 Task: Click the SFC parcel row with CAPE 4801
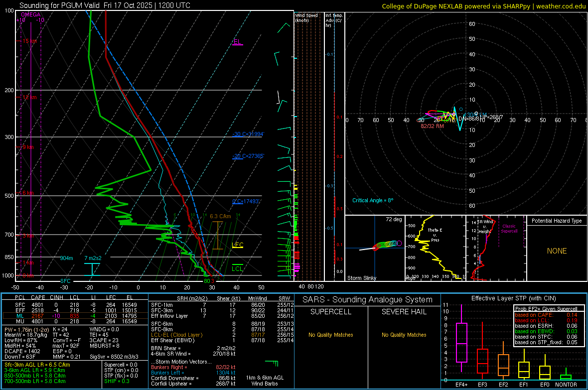(x=75, y=305)
